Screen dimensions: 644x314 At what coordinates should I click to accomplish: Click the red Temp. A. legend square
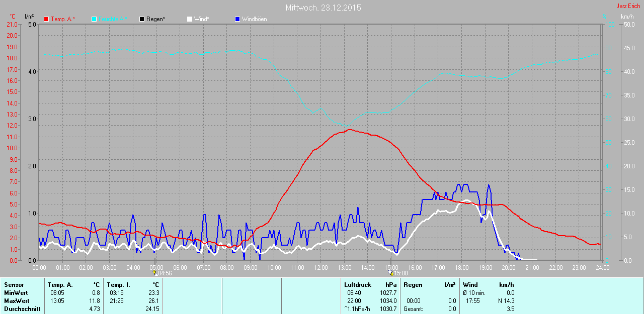(46, 19)
